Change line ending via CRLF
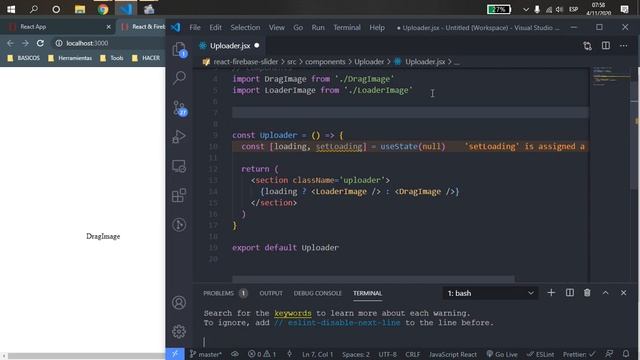640x360 pixels. point(413,354)
